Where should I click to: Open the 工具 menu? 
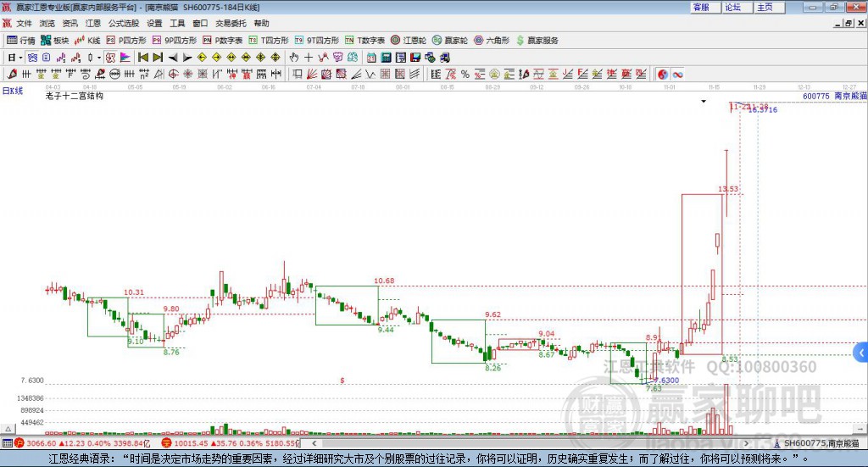[x=177, y=23]
